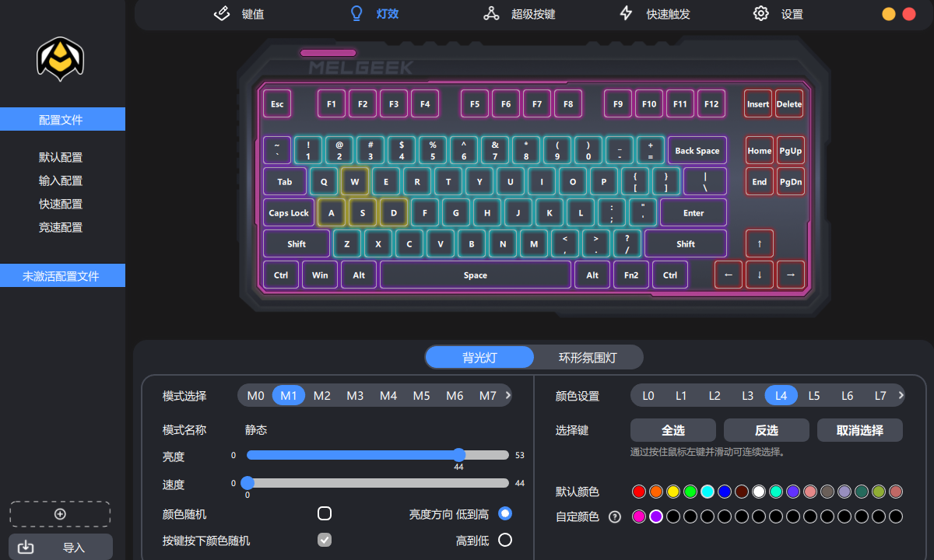Image resolution: width=934 pixels, height=560 pixels.
Task: Uncheck 按键按下颜色随机
Action: pos(325,539)
